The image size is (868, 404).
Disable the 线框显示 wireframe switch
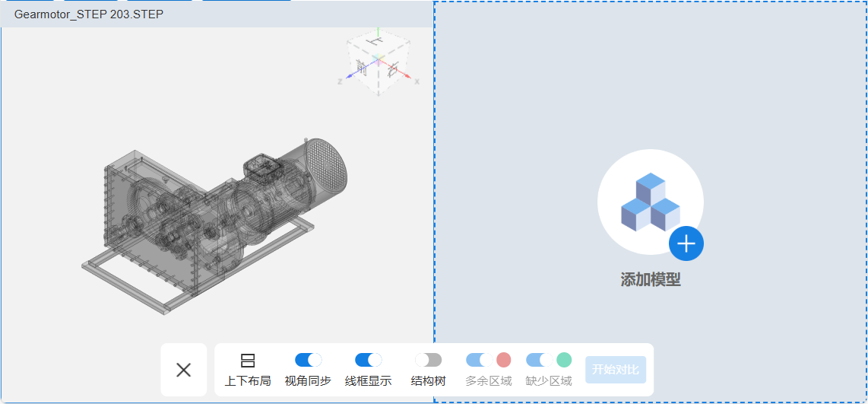click(368, 360)
